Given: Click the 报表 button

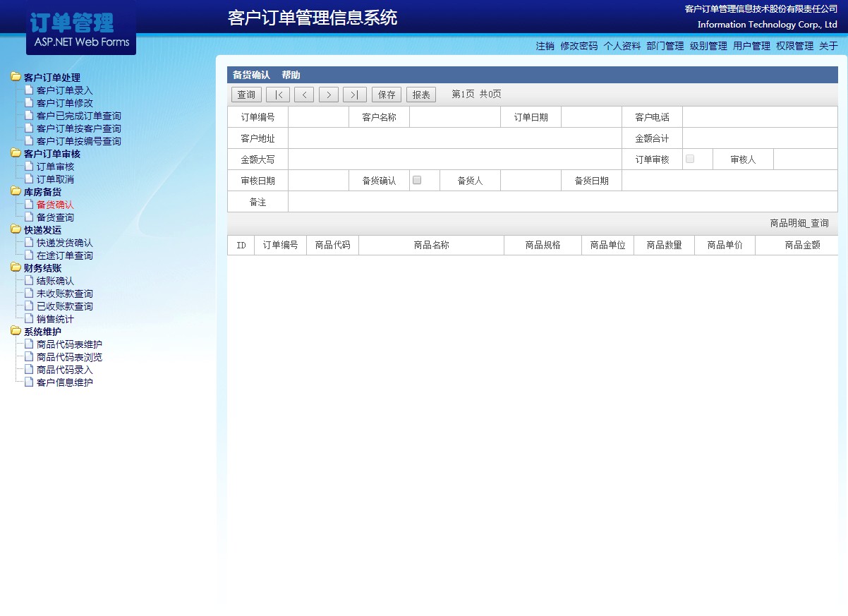Looking at the screenshot, I should pos(421,95).
